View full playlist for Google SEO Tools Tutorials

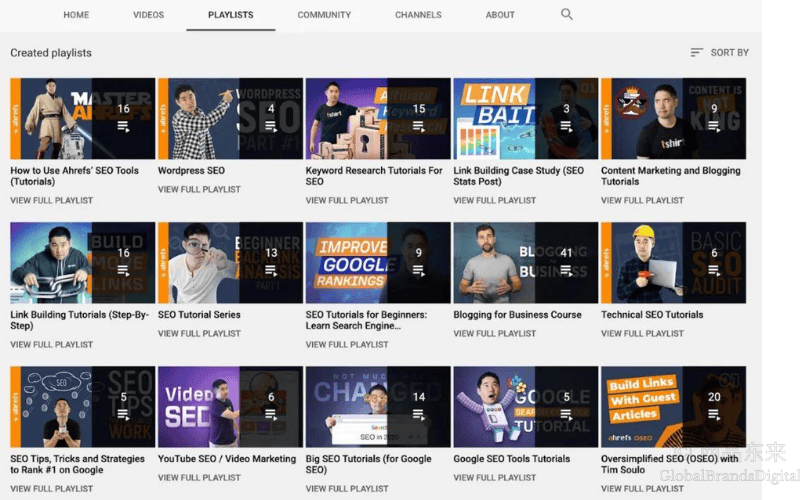pos(494,478)
